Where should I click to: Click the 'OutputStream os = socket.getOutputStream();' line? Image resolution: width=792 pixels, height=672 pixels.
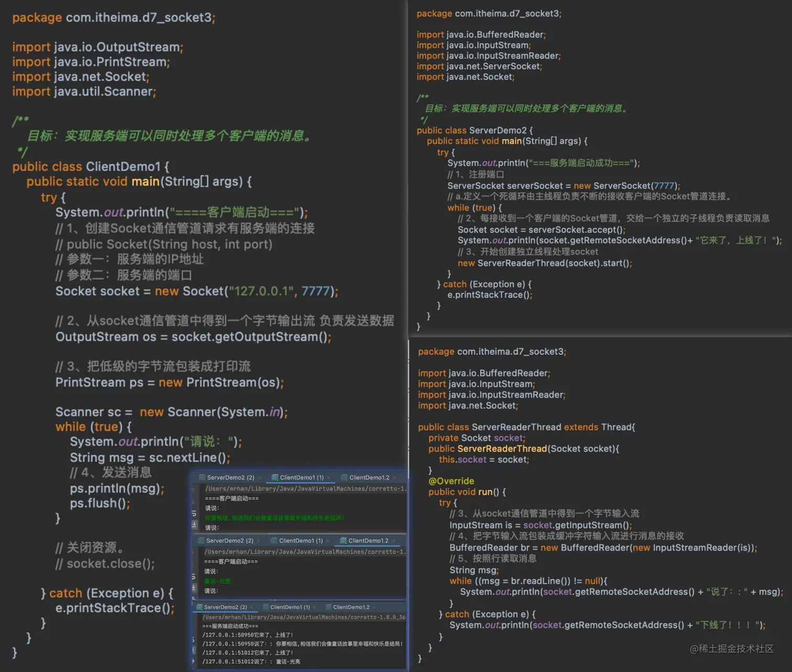point(193,337)
